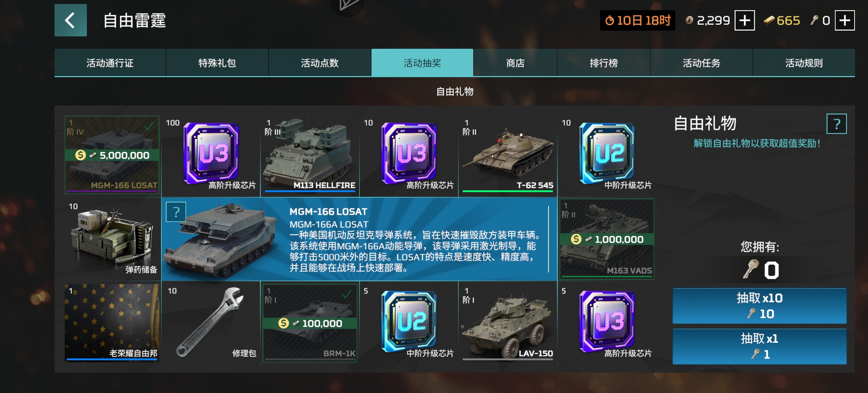Go back using the arrow button
Image resolution: width=868 pixels, height=393 pixels.
coord(71,20)
